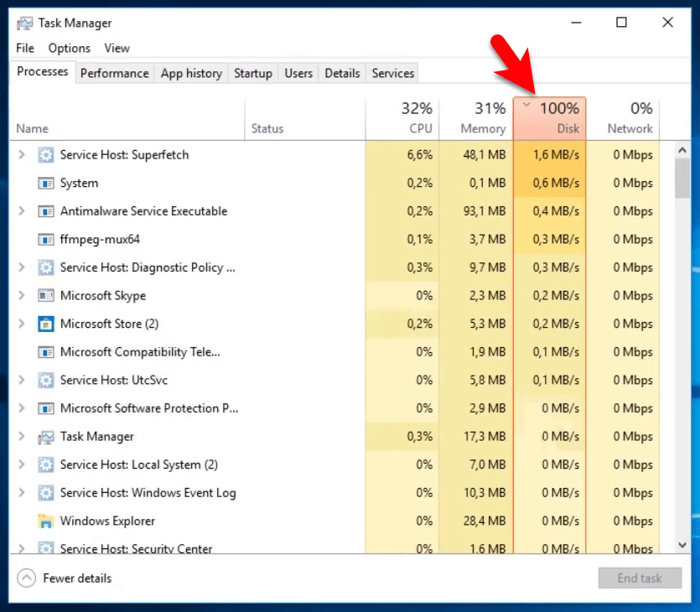Maximize the Task Manager window
Viewport: 700px width, 612px height.
[621, 23]
